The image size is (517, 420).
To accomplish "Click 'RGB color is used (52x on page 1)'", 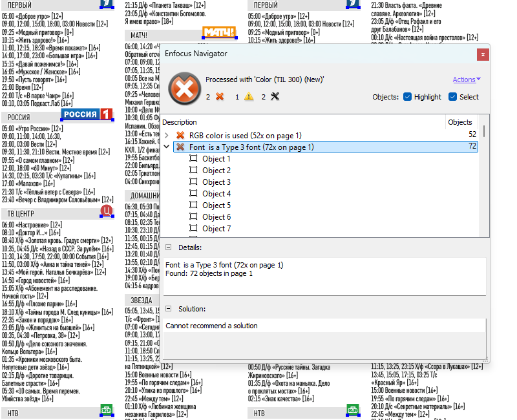I will pos(246,136).
